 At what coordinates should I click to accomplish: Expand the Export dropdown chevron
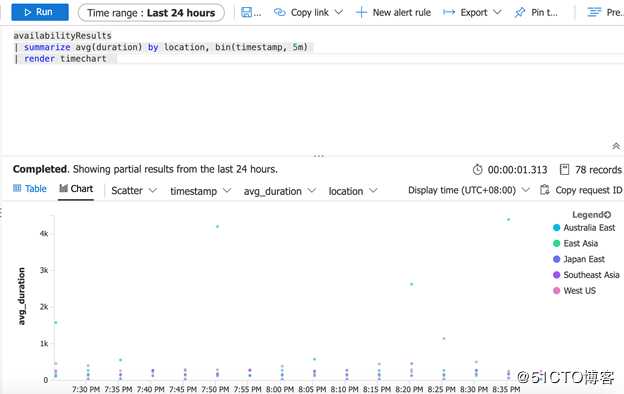[x=497, y=13]
